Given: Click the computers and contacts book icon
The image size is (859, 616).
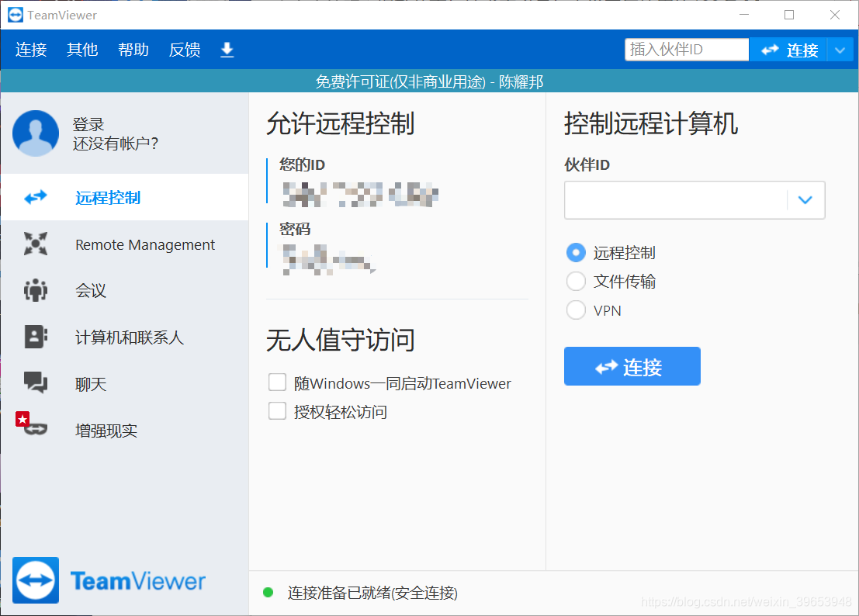Looking at the screenshot, I should (36, 337).
